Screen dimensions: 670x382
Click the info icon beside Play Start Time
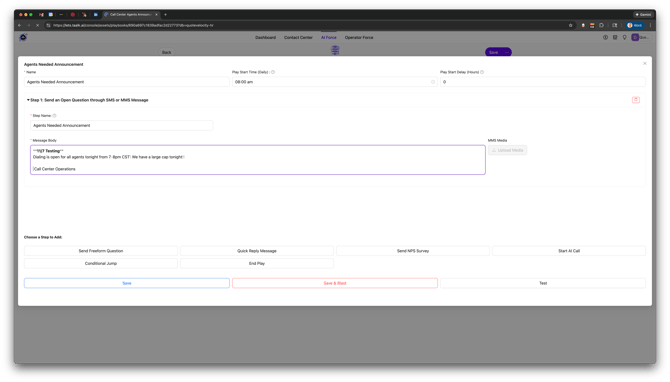tap(273, 72)
